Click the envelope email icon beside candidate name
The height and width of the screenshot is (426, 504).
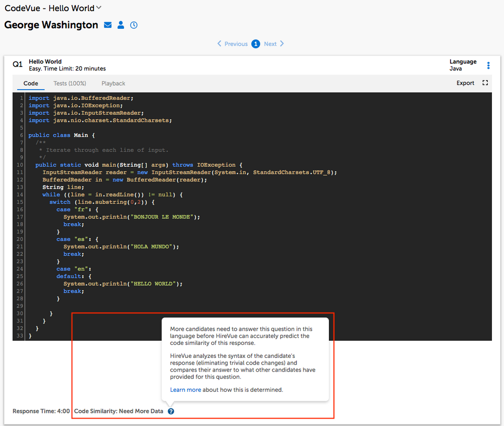(x=108, y=25)
